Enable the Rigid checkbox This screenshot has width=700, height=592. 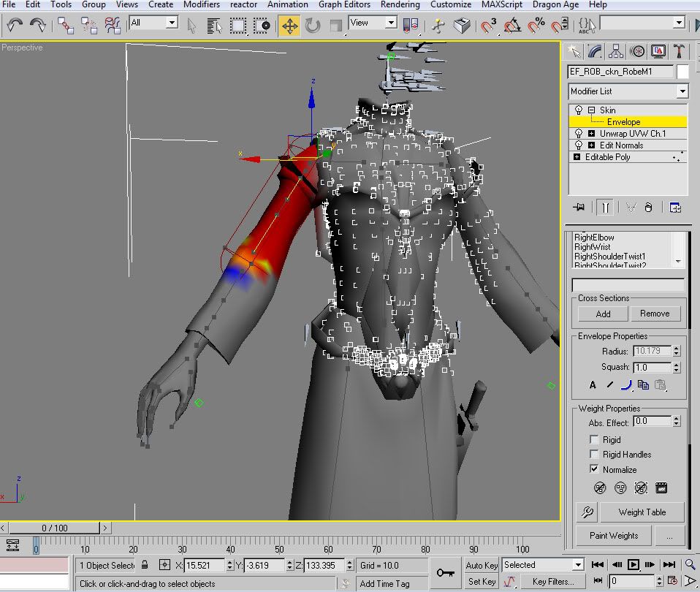[594, 440]
